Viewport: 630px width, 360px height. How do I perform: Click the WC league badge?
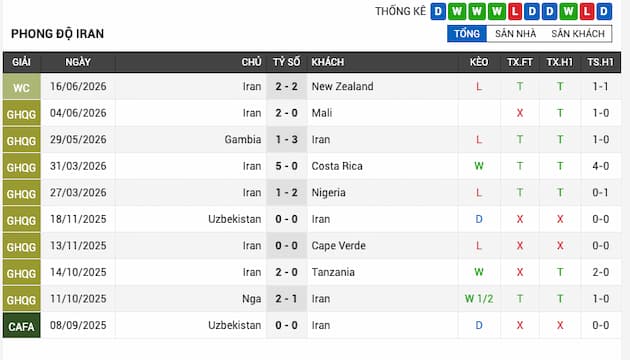coord(22,87)
